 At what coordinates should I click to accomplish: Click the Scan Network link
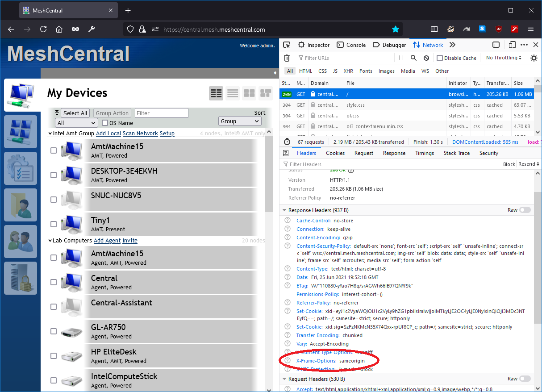[x=140, y=133]
